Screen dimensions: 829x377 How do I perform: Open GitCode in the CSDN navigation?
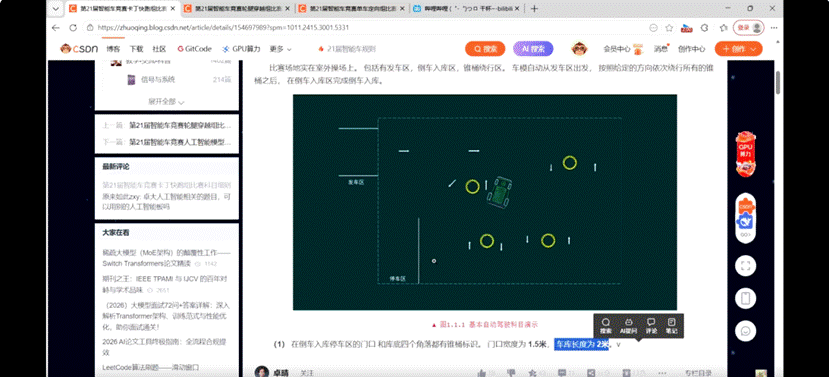[194, 49]
